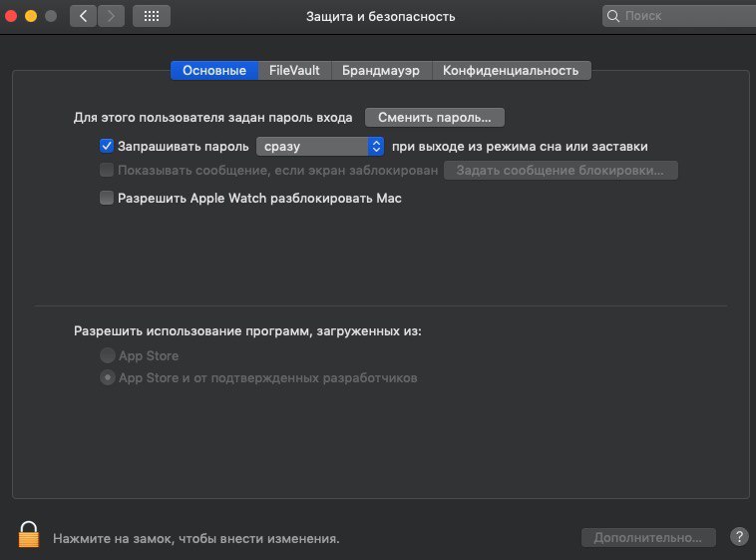
Task: Click the window title Защита и безопасность
Action: (381, 16)
